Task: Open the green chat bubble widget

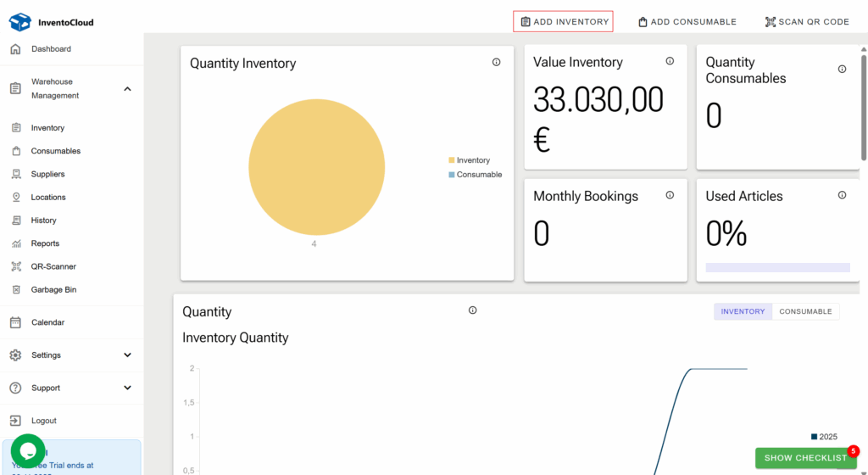Action: (x=28, y=451)
